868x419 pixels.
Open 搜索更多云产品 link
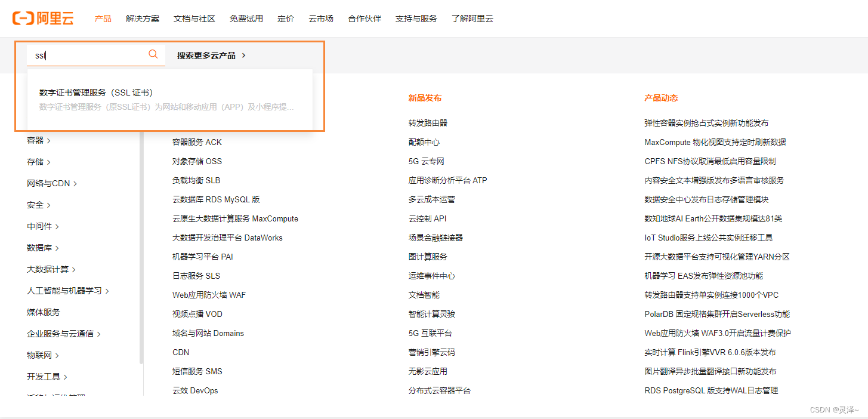212,56
